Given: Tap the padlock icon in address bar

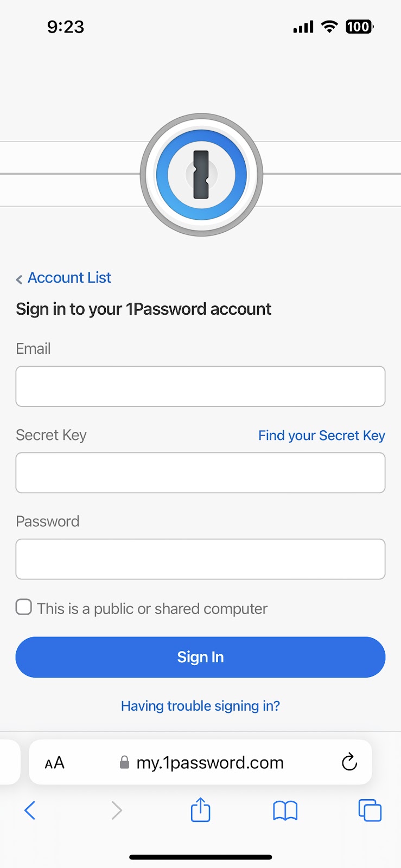Looking at the screenshot, I should click(x=124, y=763).
